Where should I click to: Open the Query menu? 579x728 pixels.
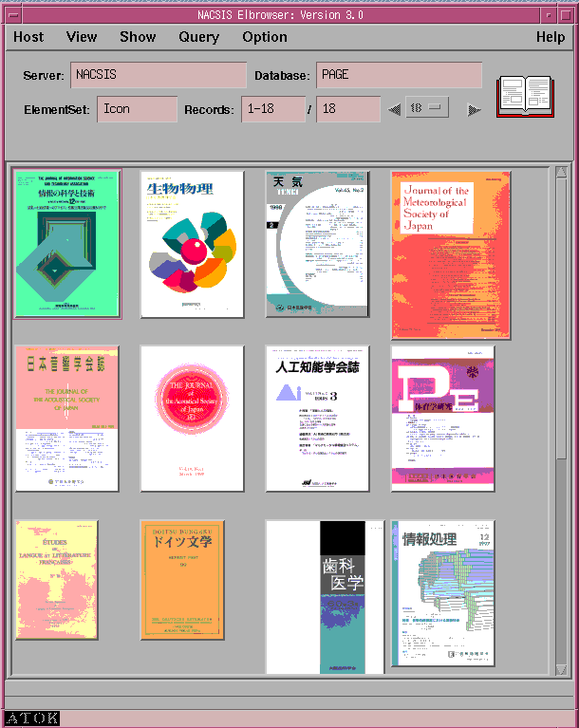tap(199, 37)
